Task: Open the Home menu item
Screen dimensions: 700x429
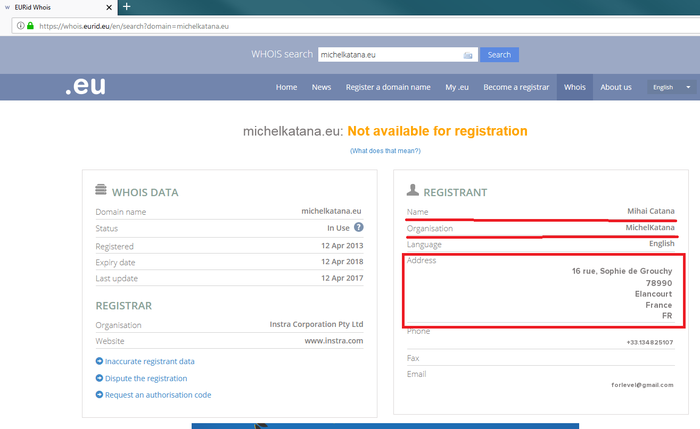Action: [286, 87]
